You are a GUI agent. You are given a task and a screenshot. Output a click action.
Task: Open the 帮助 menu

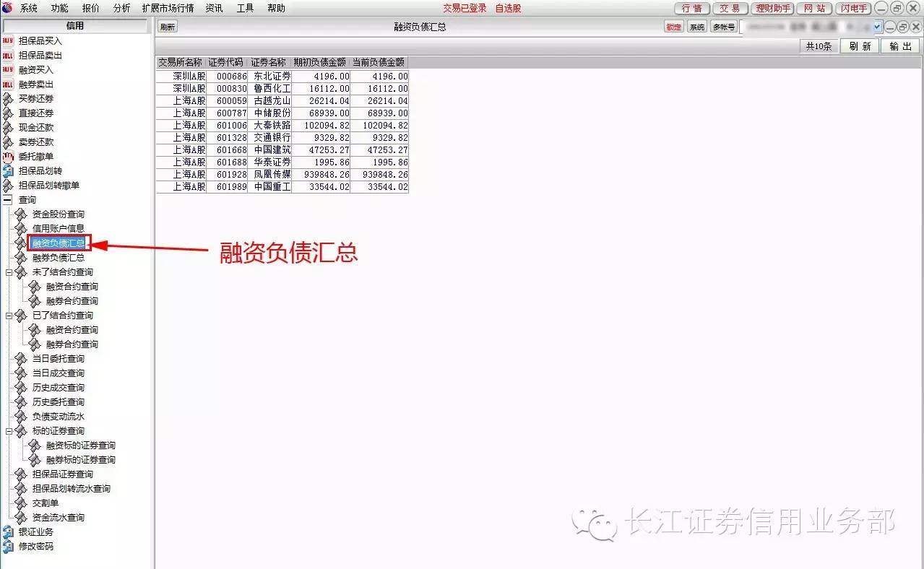pyautogui.click(x=275, y=8)
